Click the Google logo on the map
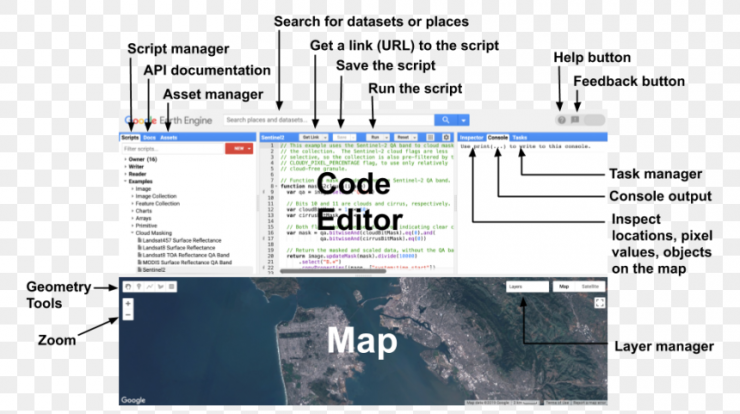The width and height of the screenshot is (740, 414). tap(133, 400)
